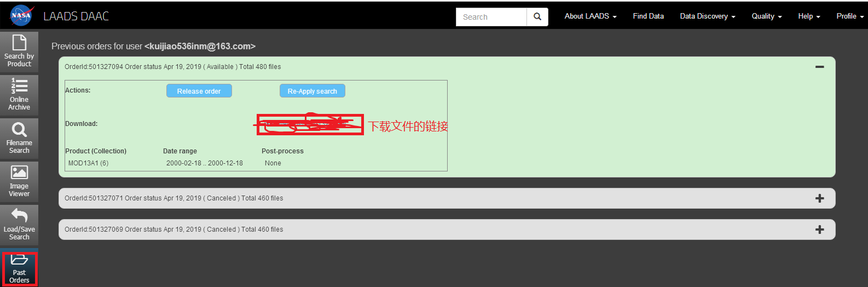Click the NASA logo icon
This screenshot has height=287, width=868.
click(x=21, y=15)
